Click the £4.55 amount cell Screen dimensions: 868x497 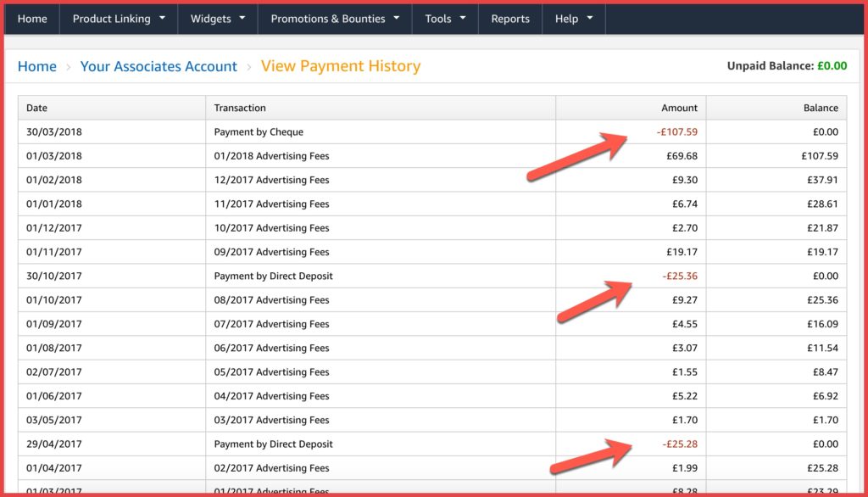point(631,324)
